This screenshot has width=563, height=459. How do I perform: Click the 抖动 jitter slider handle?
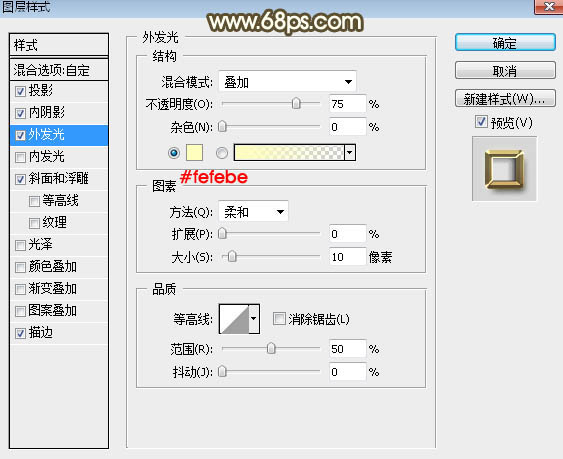point(223,371)
